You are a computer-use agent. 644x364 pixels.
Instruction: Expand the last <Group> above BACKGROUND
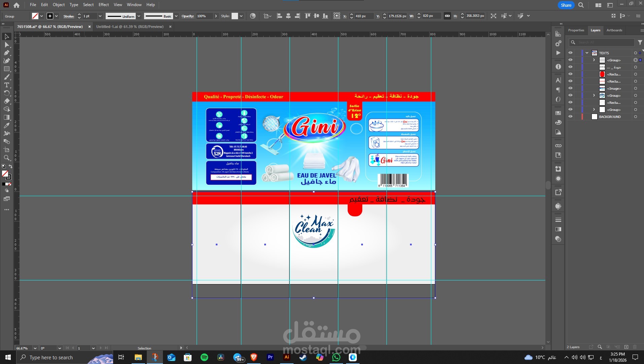pyautogui.click(x=594, y=110)
